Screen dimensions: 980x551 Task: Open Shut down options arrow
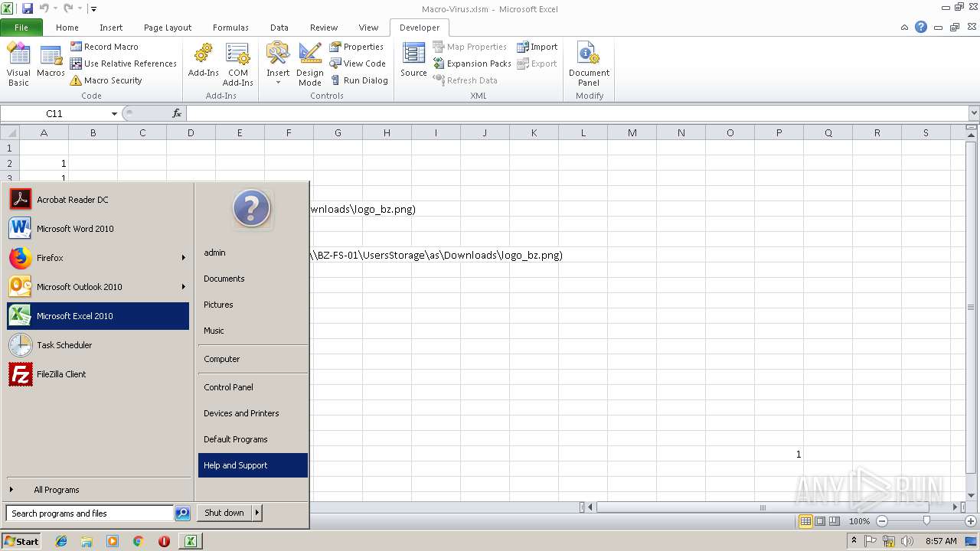point(257,513)
